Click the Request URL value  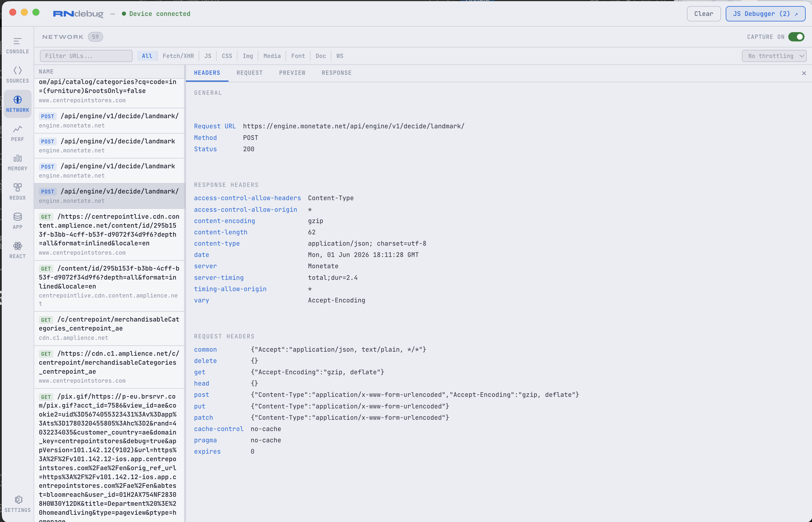pyautogui.click(x=354, y=126)
